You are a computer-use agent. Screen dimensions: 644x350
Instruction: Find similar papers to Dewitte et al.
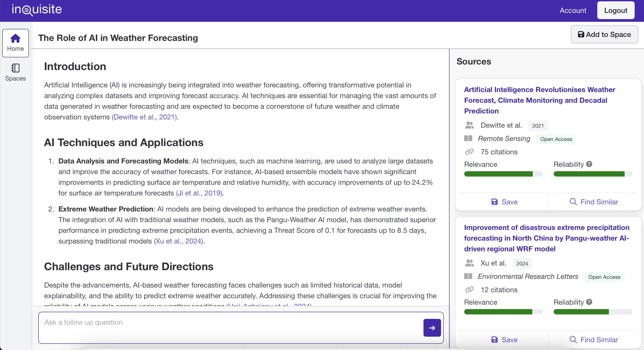pyautogui.click(x=593, y=202)
